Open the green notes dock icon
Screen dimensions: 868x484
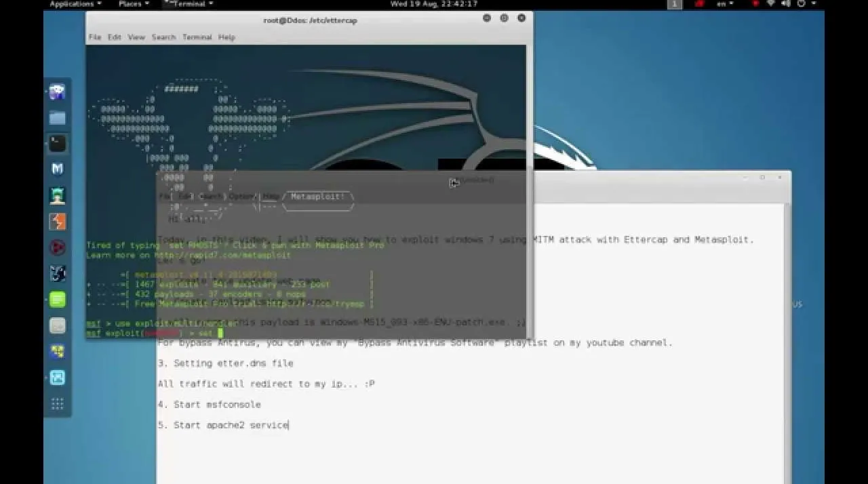coord(58,300)
